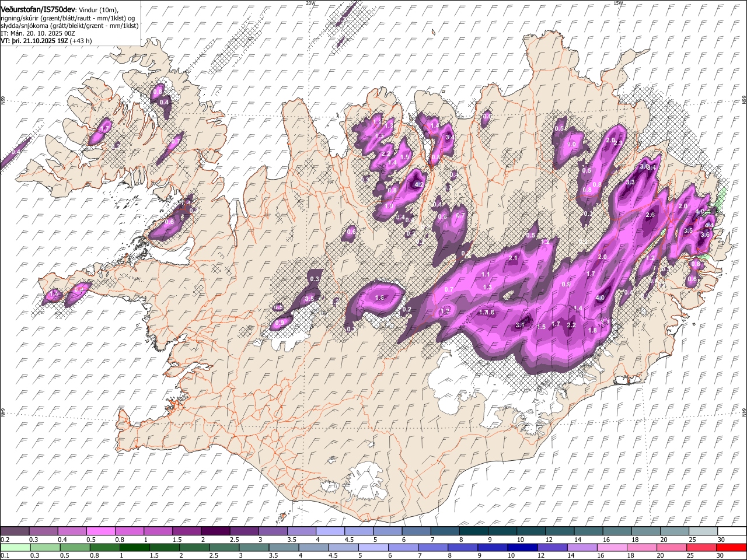Image resolution: width=747 pixels, height=560 pixels.
Task: Click the white 30 swatch in top legend row
Action: point(731,531)
